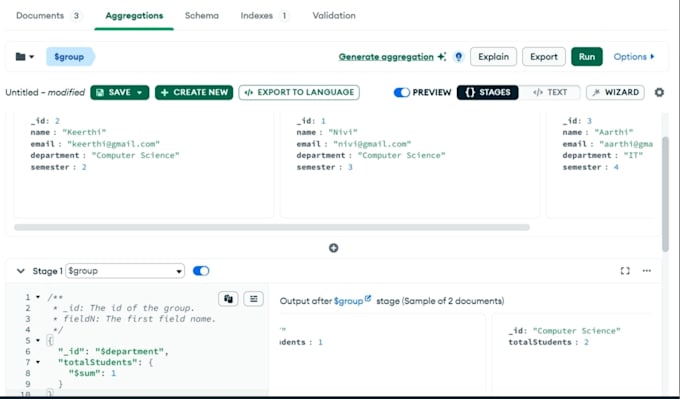680x399 pixels.
Task: Open the WIZARD button
Action: point(615,92)
